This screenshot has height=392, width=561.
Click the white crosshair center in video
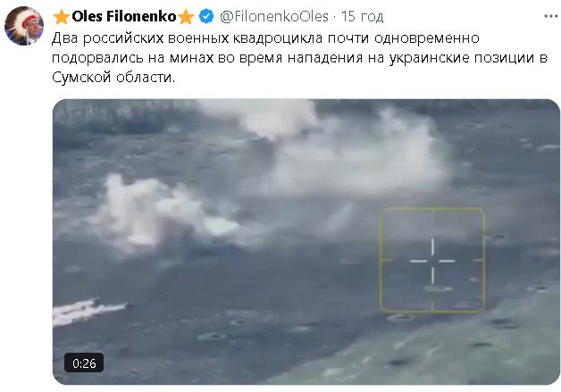tap(432, 261)
